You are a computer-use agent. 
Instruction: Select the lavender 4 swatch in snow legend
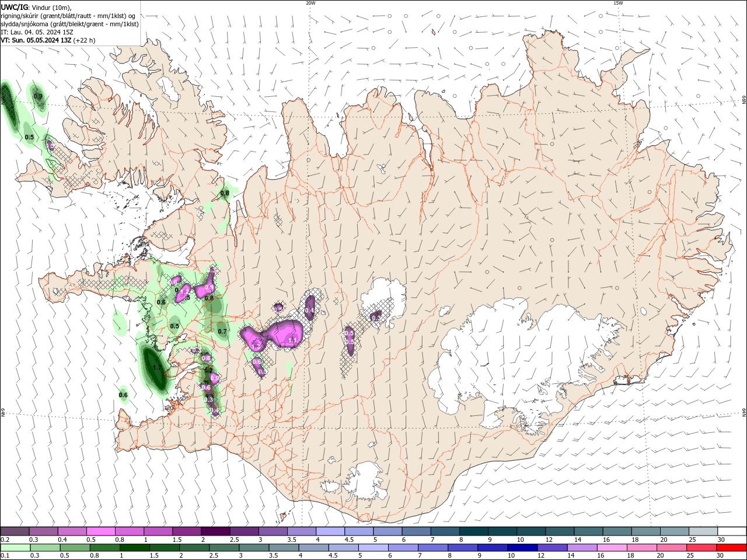coord(330,531)
